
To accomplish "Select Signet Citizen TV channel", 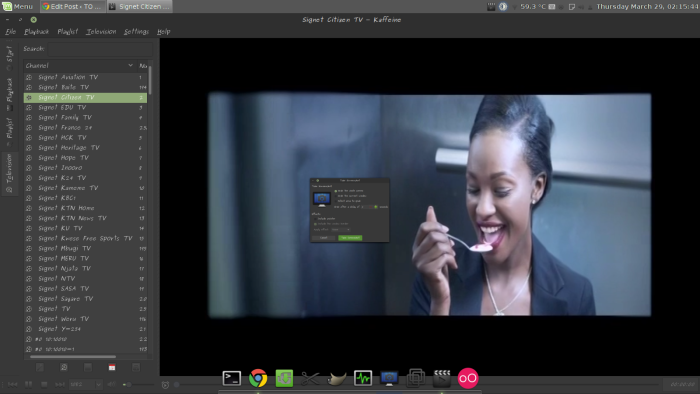I will [x=85, y=97].
